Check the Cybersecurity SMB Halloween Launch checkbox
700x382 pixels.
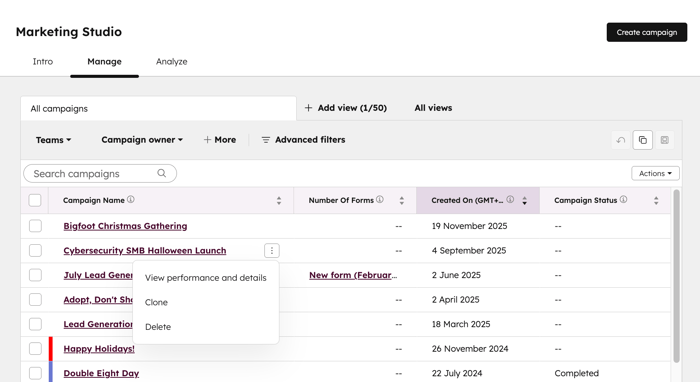(35, 250)
